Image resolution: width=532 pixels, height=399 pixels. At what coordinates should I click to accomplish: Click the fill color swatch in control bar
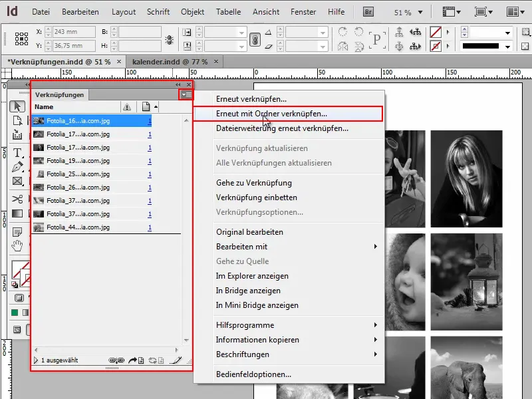436,32
